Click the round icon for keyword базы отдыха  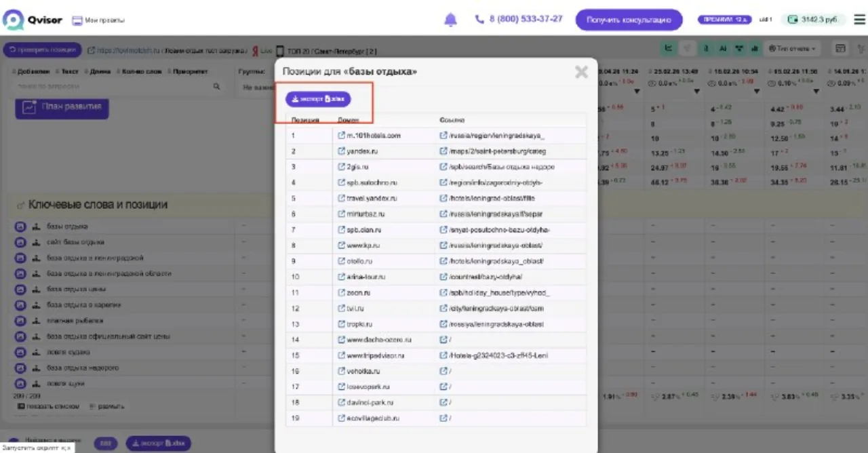(x=20, y=226)
